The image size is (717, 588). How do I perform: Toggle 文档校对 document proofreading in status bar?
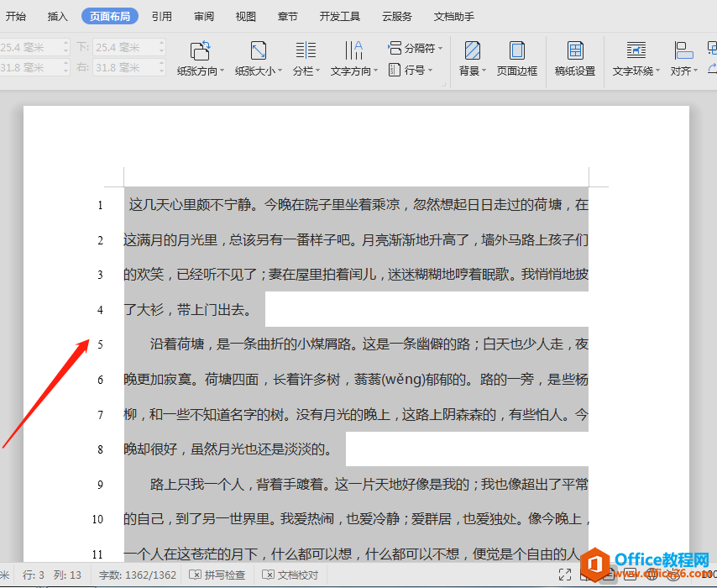pos(290,575)
